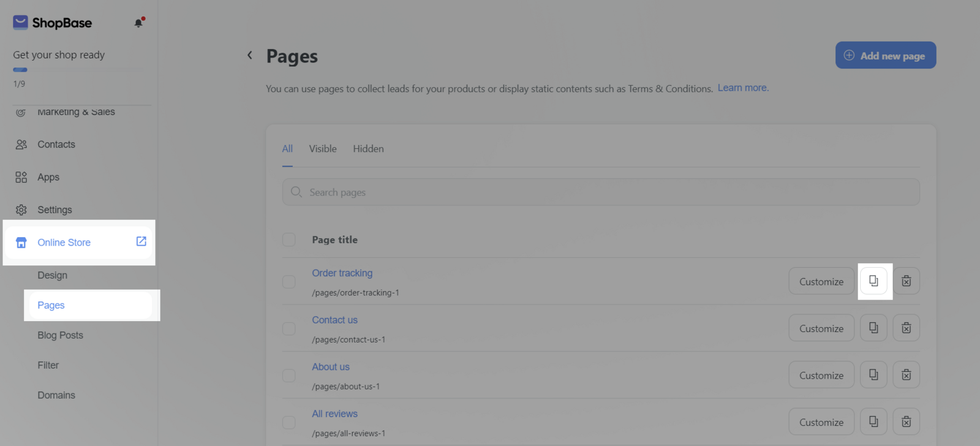980x446 pixels.
Task: Open Filter submenu item
Action: pyautogui.click(x=48, y=365)
